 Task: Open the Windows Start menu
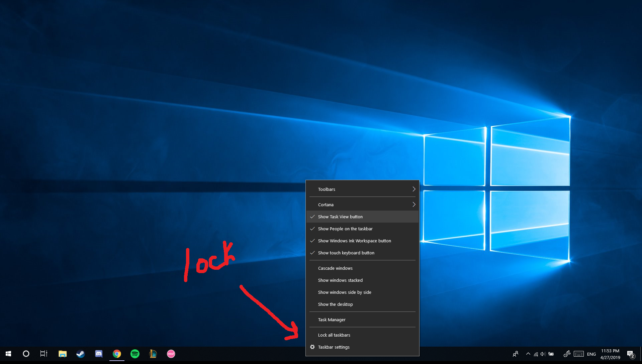point(8,354)
